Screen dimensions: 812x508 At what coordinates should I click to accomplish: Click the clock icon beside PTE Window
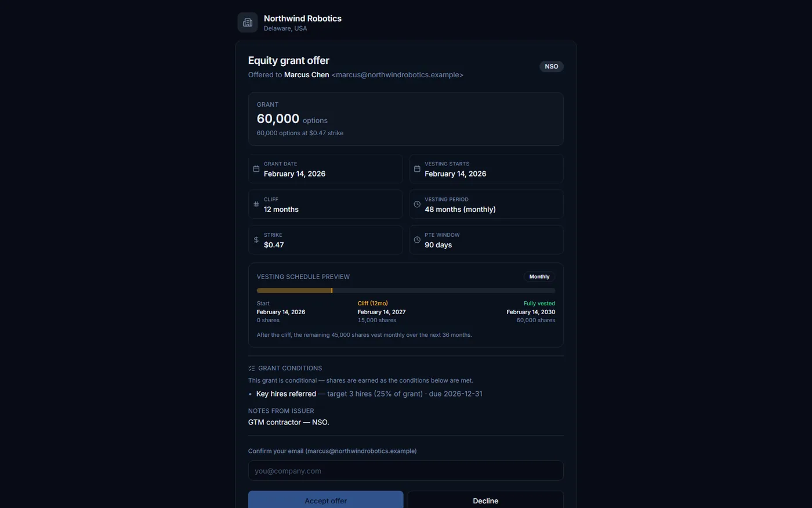417,240
